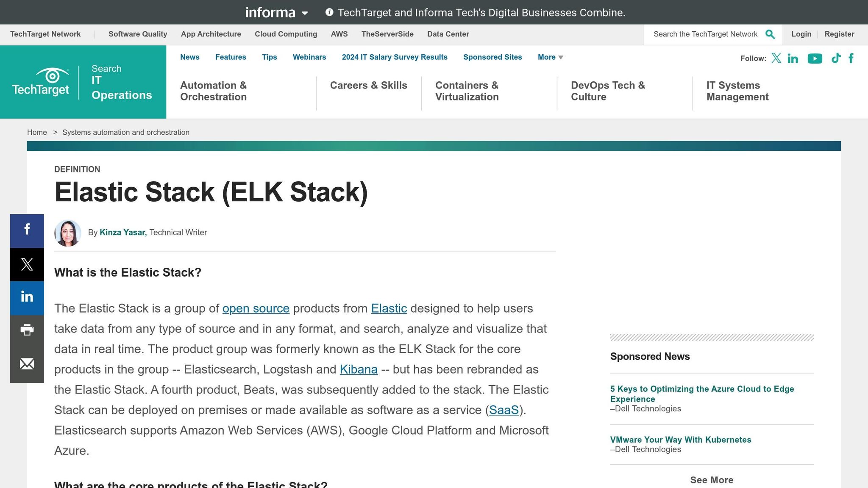
Task: Expand DevOps Tech & Culture section
Action: tap(608, 91)
